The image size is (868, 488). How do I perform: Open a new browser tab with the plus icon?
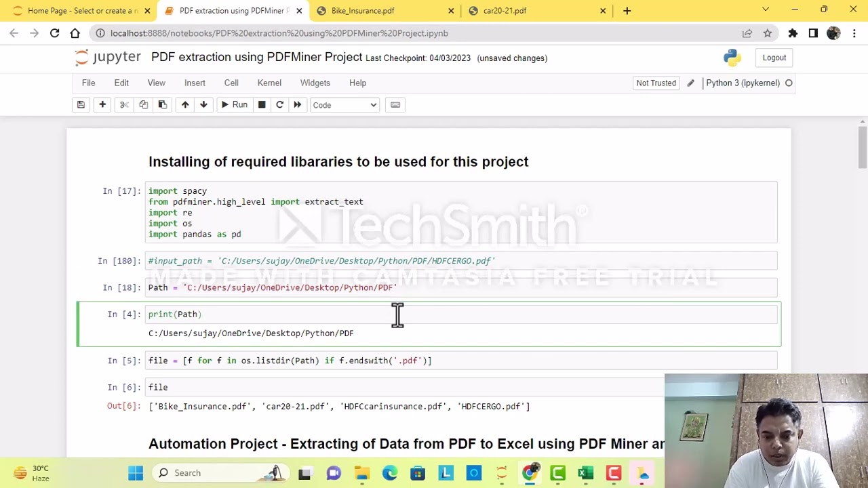[627, 11]
